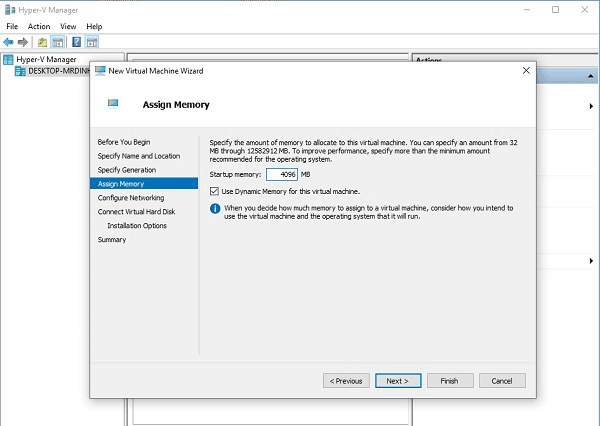Image resolution: width=600 pixels, height=426 pixels.
Task: Go to Configure Networking step
Action: 131,198
